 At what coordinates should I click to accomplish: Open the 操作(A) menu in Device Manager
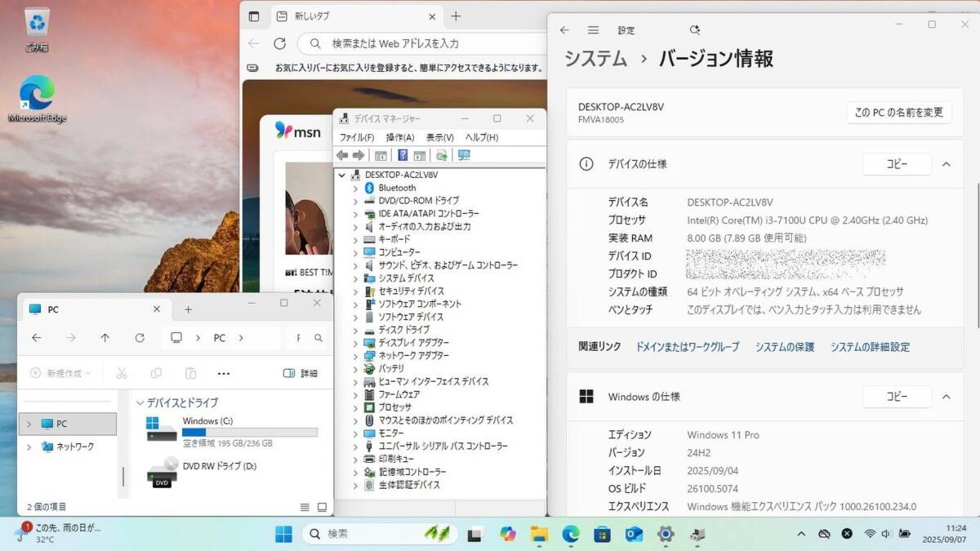399,137
